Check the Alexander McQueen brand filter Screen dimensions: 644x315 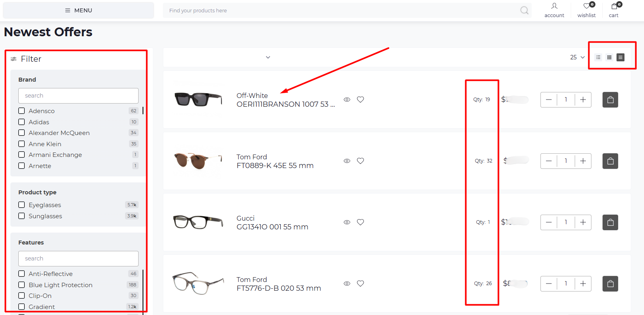tap(22, 133)
